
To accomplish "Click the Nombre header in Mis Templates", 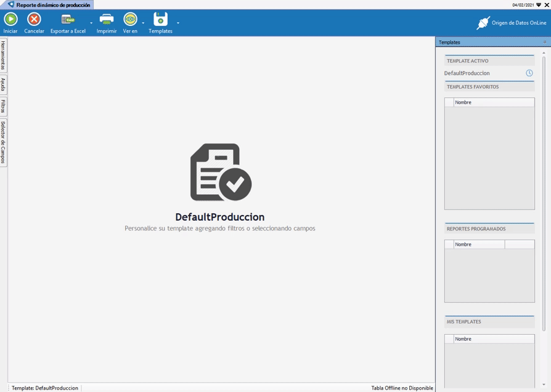I will coord(493,339).
